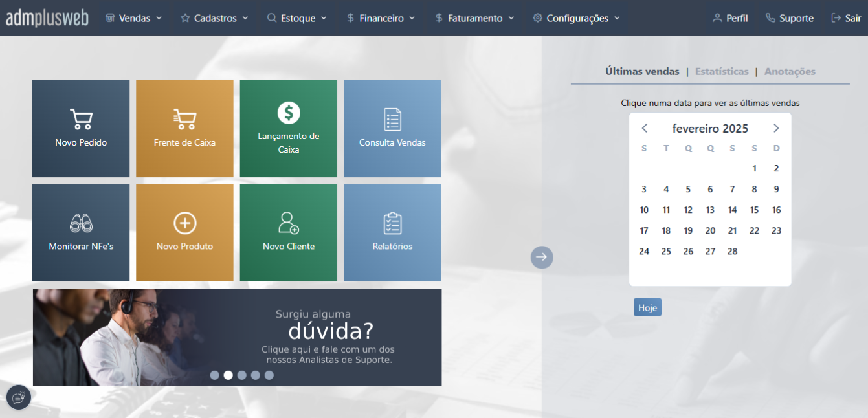Image resolution: width=868 pixels, height=418 pixels.
Task: Select the fourth carousel dot
Action: tap(255, 375)
